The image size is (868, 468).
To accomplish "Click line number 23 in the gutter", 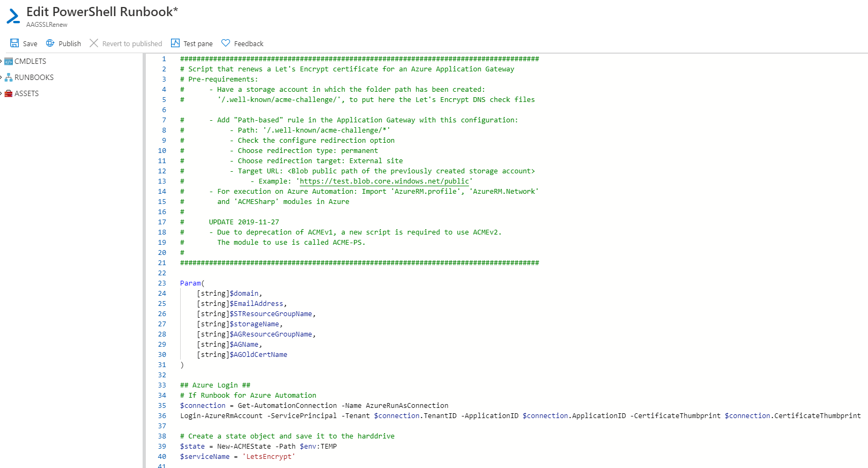I will pyautogui.click(x=162, y=283).
